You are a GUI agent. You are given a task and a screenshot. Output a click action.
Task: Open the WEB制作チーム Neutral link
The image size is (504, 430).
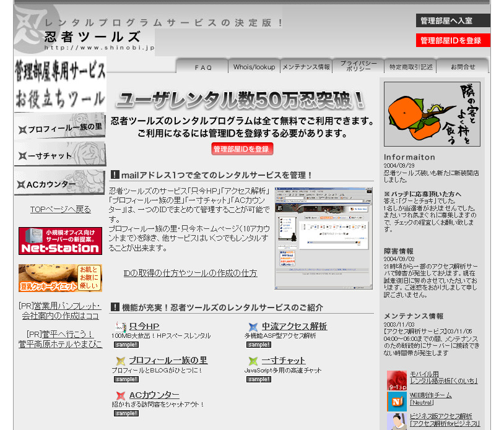point(431,399)
